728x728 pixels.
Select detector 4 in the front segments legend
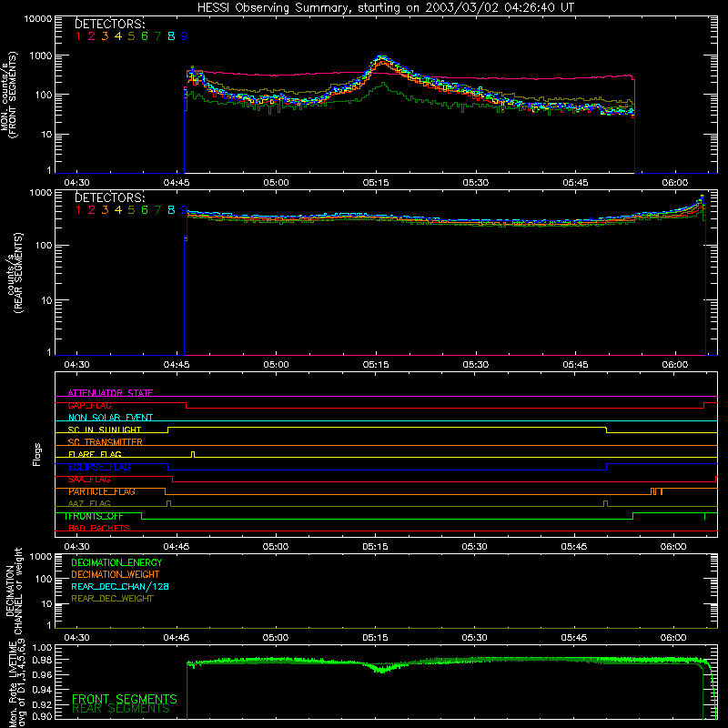pyautogui.click(x=118, y=36)
